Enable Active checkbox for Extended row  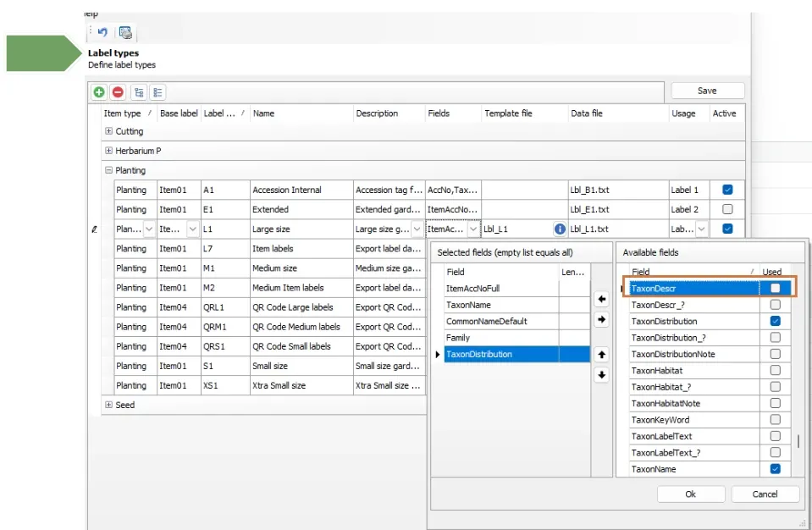727,209
